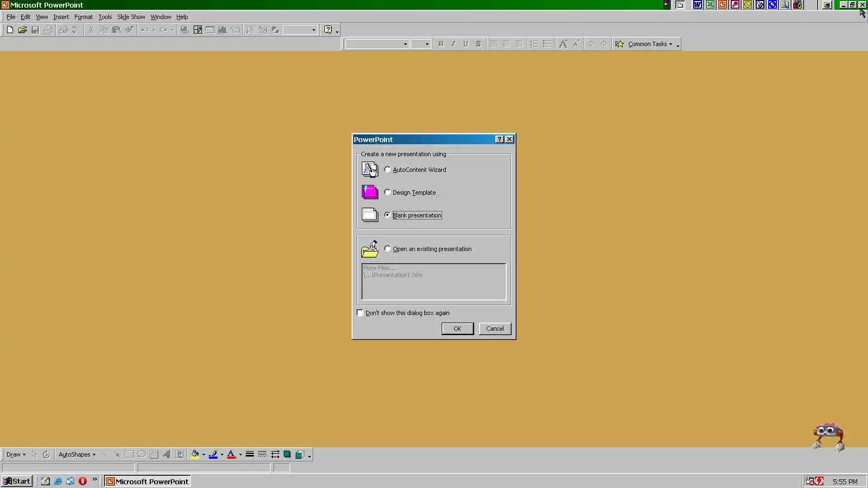Click the Insert Hyperlink globe icon
The image size is (868, 488).
[x=185, y=30]
